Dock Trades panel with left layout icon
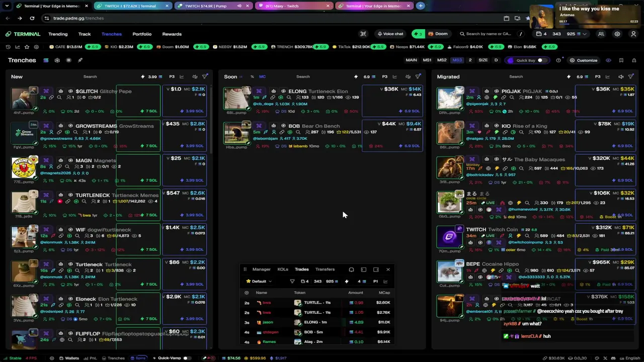This screenshot has width=644, height=362. pos(364,269)
